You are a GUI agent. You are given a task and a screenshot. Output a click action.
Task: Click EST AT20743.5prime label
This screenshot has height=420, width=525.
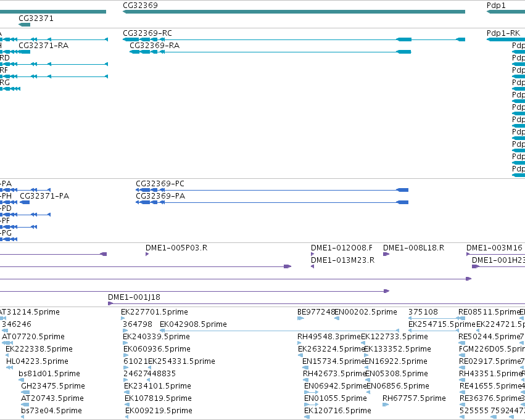tap(52, 398)
